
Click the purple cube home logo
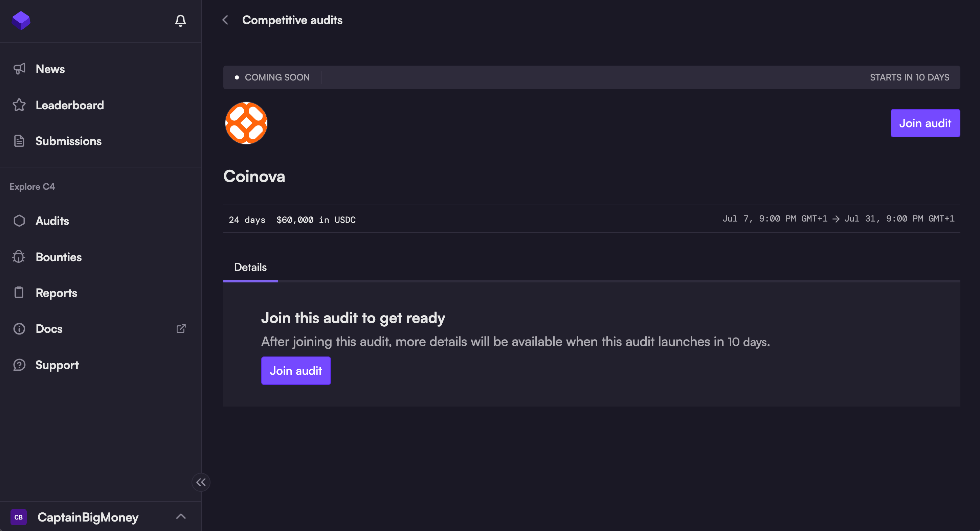point(21,20)
